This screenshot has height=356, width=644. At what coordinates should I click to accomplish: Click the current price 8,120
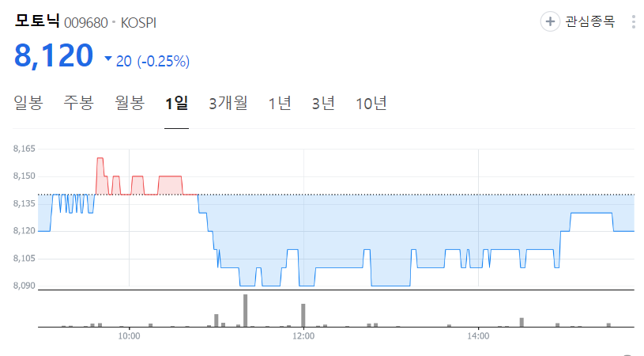point(54,55)
